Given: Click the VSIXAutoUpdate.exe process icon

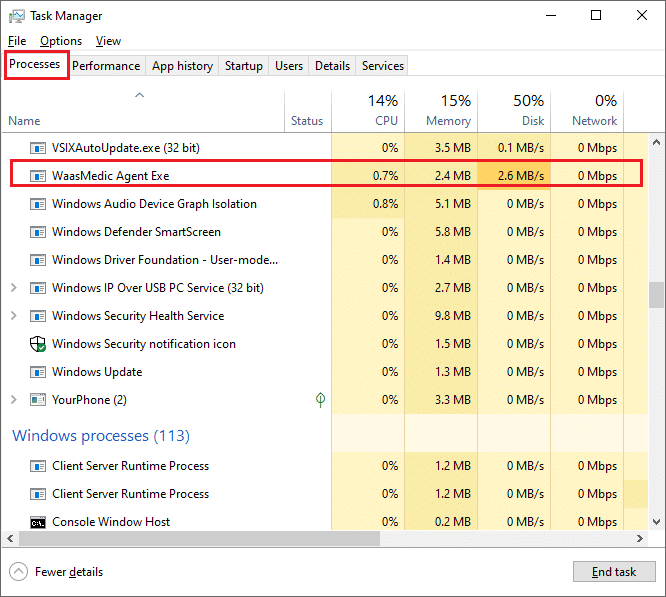Looking at the screenshot, I should [38, 148].
